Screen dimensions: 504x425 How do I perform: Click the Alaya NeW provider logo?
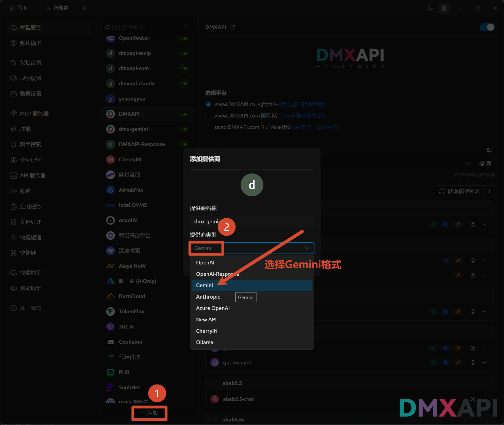coord(110,266)
